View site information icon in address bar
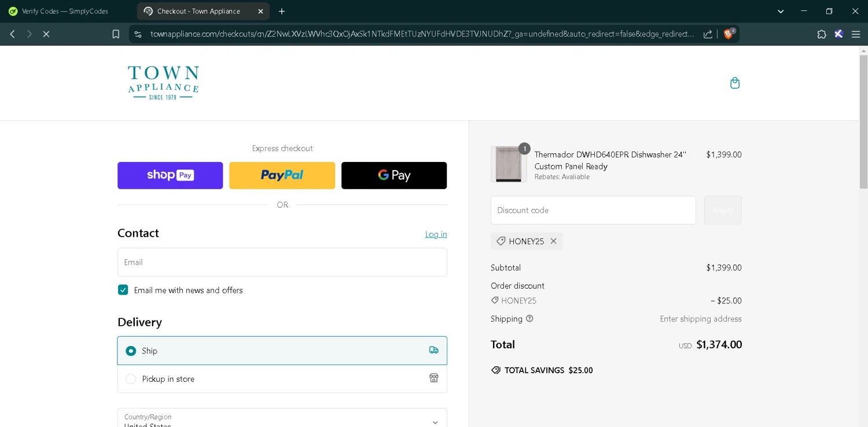Image resolution: width=868 pixels, height=427 pixels. click(138, 34)
